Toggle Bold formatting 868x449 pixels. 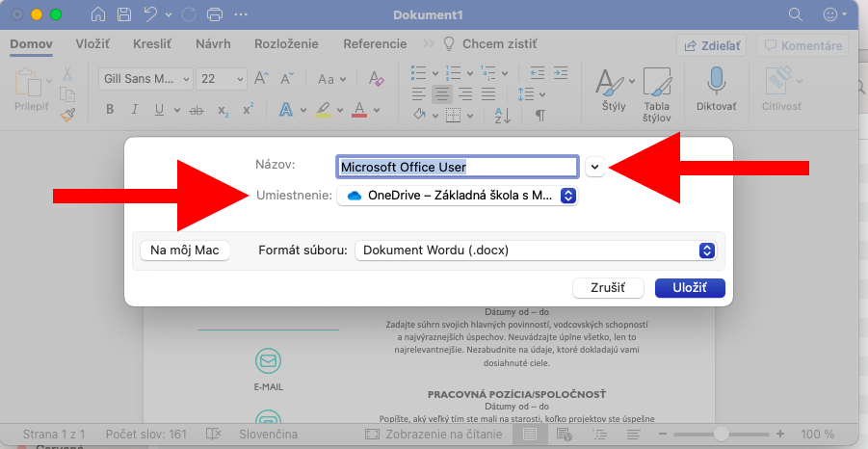(110, 110)
